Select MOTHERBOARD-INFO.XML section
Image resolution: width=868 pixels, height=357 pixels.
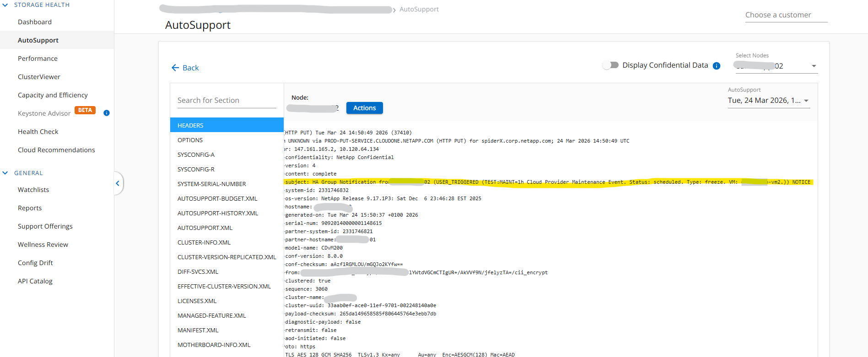coord(227,345)
